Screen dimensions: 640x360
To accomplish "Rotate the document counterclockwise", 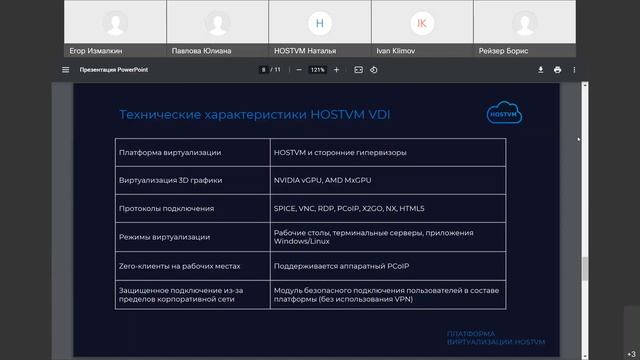I will [373, 70].
